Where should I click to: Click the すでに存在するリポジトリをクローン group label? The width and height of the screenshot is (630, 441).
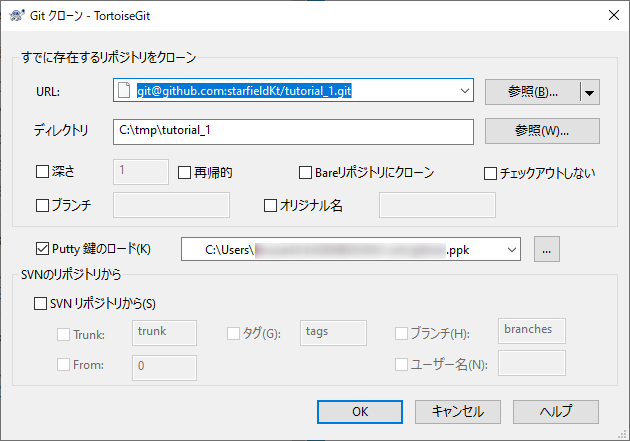[x=108, y=57]
